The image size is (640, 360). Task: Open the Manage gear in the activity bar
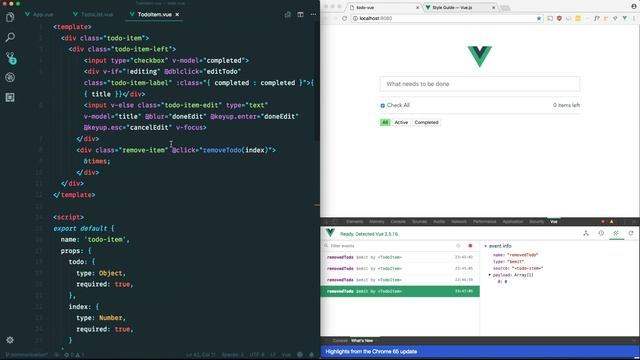(x=10, y=340)
